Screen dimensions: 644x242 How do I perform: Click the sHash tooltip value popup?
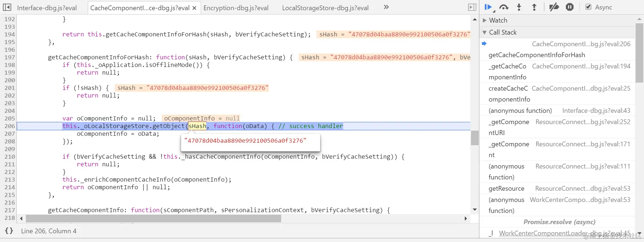point(250,142)
